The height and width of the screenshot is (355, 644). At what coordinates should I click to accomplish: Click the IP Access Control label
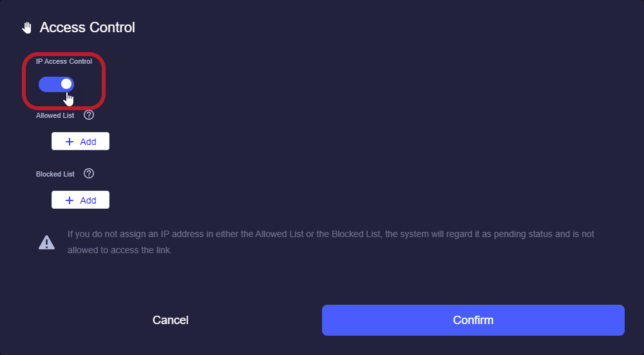64,61
